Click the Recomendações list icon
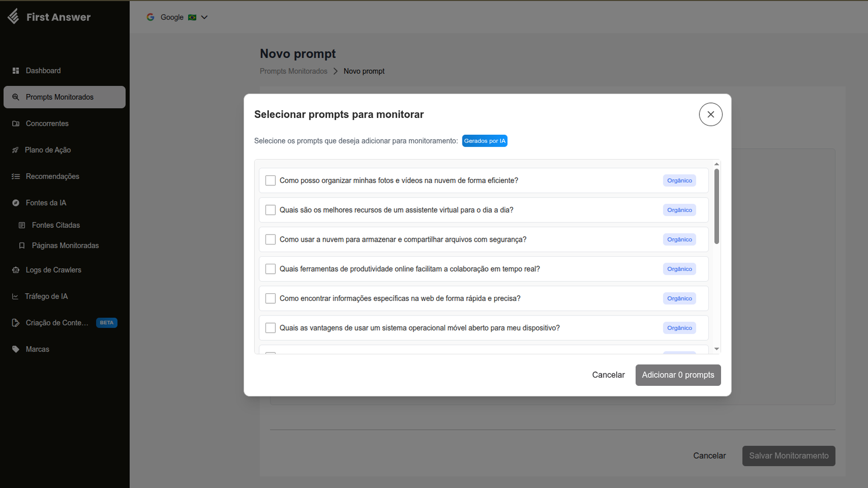The width and height of the screenshot is (868, 488). tap(16, 177)
